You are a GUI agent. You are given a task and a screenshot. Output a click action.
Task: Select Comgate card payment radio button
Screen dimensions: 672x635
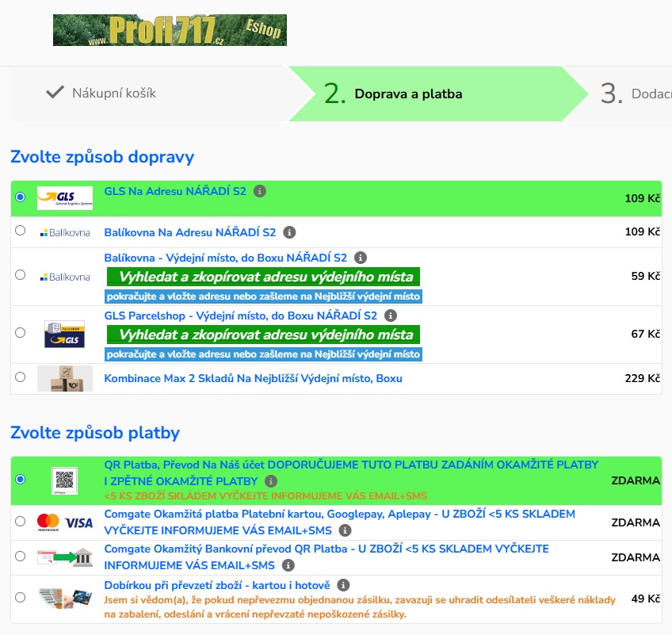[20, 522]
